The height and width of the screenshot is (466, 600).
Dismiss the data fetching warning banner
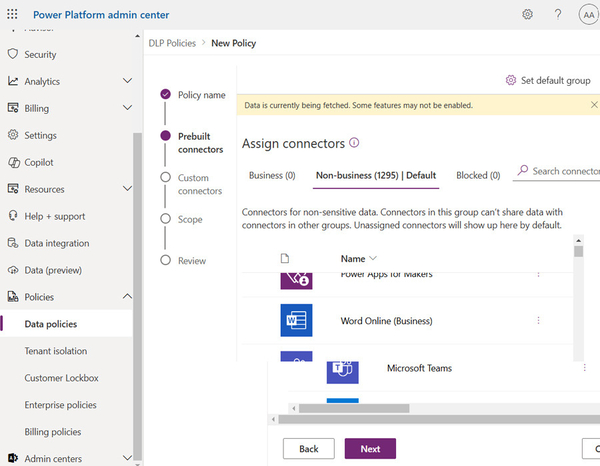[x=594, y=105]
